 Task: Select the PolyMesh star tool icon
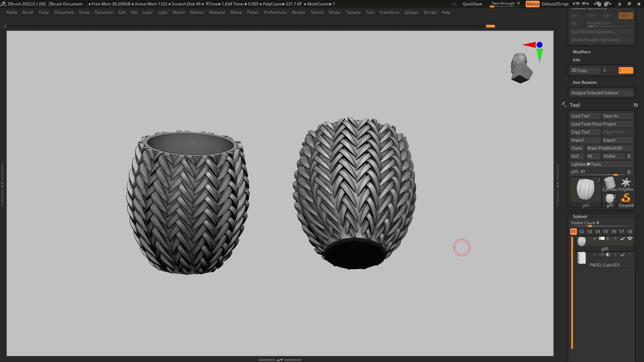point(626,183)
